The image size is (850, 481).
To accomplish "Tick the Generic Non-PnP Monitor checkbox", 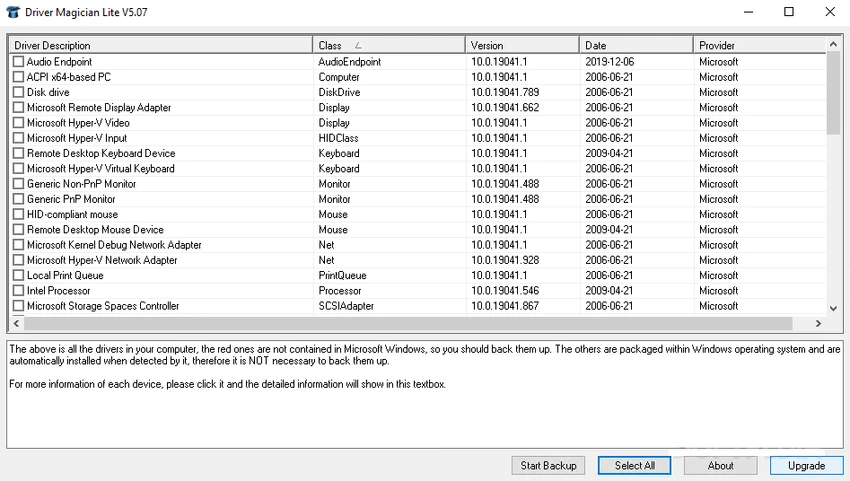I will (18, 184).
